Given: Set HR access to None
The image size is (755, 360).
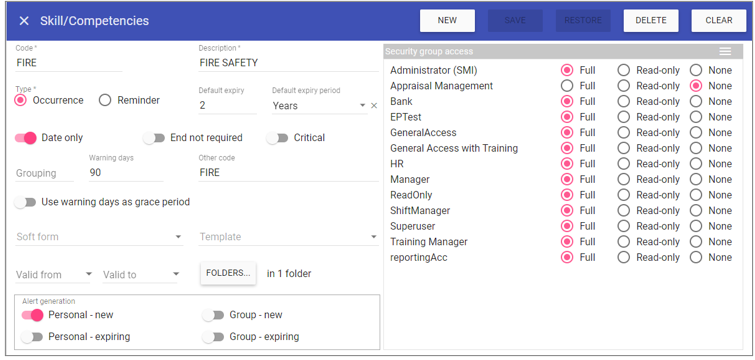Looking at the screenshot, I should 696,164.
